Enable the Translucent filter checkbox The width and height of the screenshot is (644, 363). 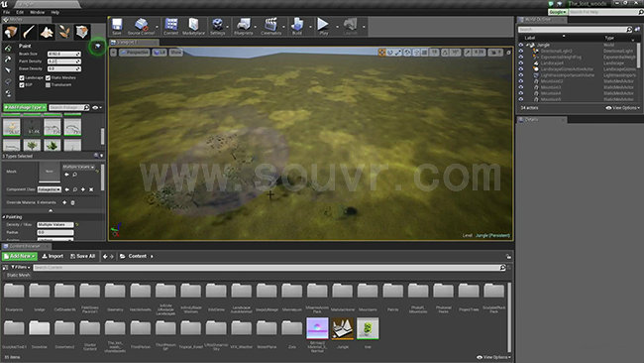click(49, 85)
